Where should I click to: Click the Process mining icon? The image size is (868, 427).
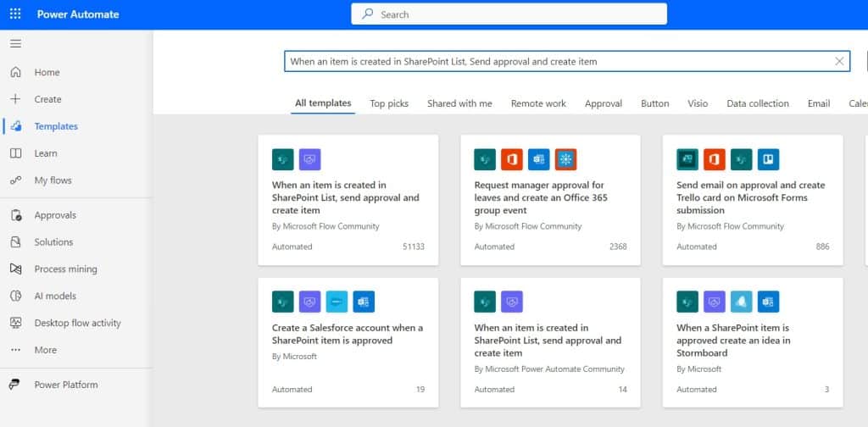point(15,269)
